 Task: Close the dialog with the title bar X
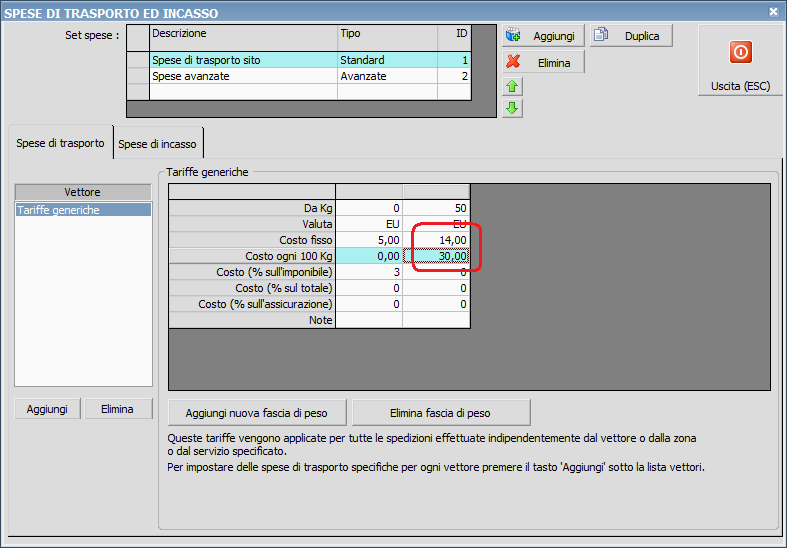[773, 12]
